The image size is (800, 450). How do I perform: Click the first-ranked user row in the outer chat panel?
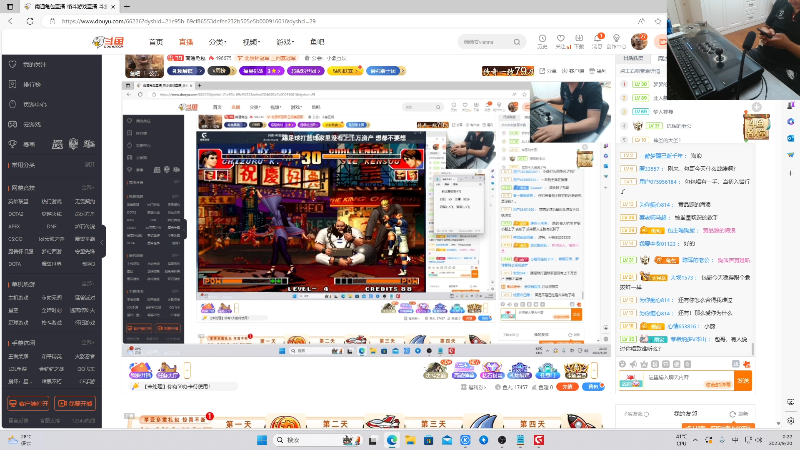tap(645, 84)
